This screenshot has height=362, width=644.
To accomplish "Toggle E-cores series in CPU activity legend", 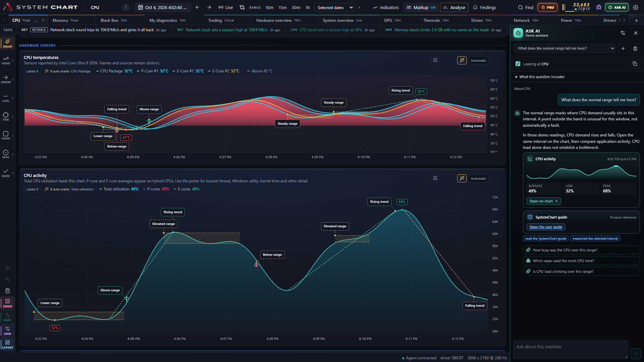I will coord(186,189).
